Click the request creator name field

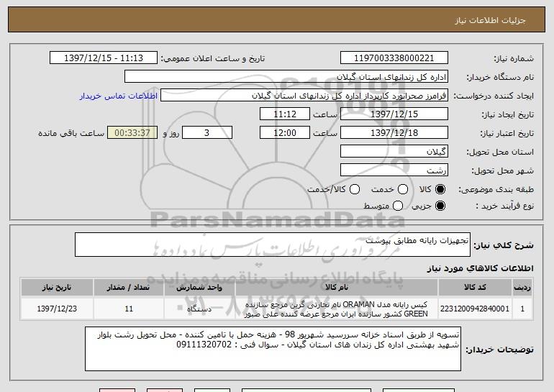[x=304, y=96]
